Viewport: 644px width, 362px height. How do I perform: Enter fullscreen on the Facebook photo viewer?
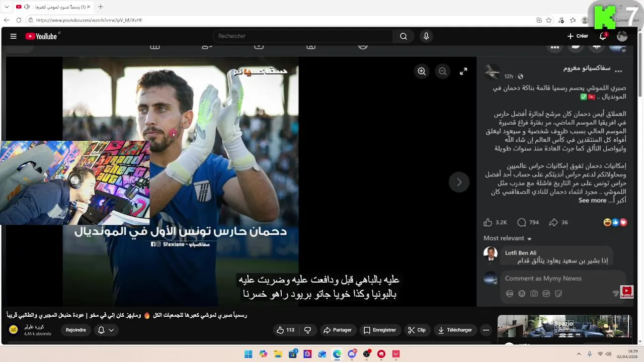pyautogui.click(x=463, y=71)
